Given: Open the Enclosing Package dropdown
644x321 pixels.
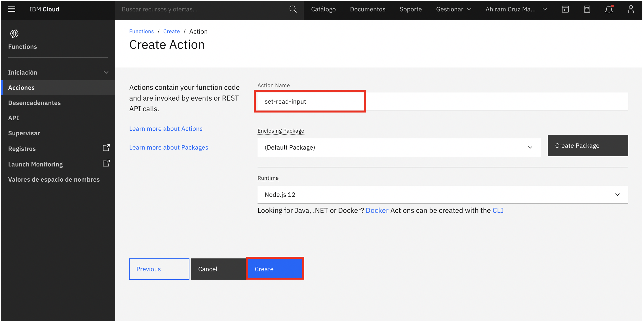Looking at the screenshot, I should [399, 147].
